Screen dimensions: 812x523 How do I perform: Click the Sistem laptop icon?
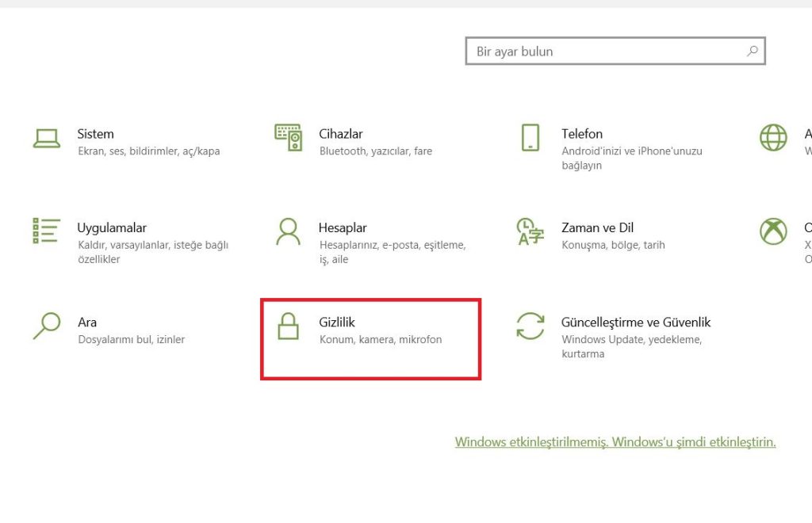coord(47,138)
